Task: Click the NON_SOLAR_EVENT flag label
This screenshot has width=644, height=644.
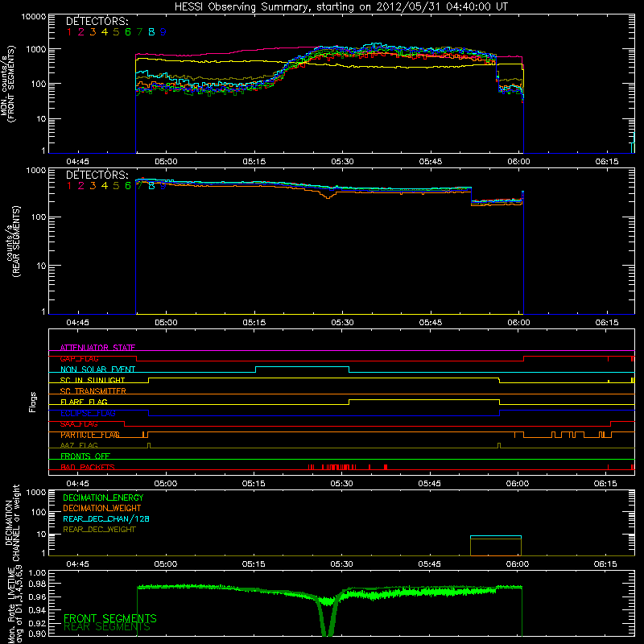Action: click(97, 369)
